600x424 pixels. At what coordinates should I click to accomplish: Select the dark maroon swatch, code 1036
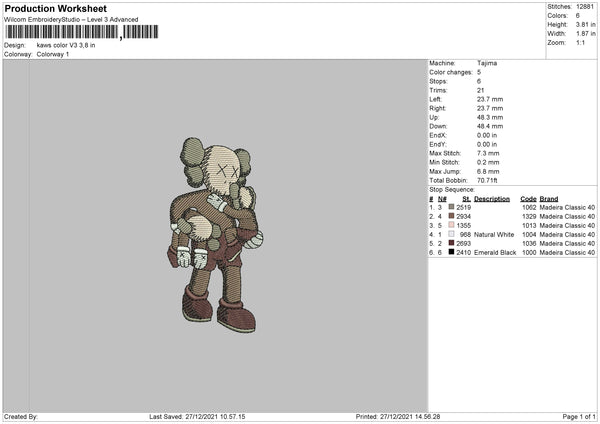(x=452, y=243)
